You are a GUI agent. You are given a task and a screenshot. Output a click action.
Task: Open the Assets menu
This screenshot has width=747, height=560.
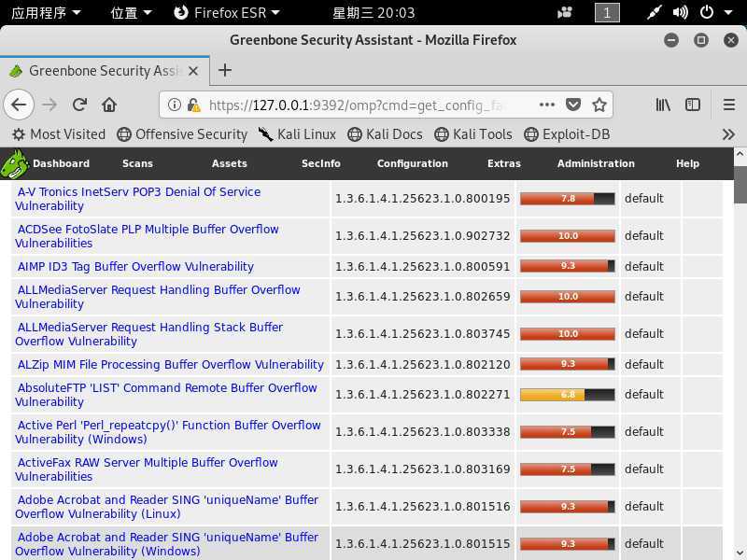pos(229,163)
